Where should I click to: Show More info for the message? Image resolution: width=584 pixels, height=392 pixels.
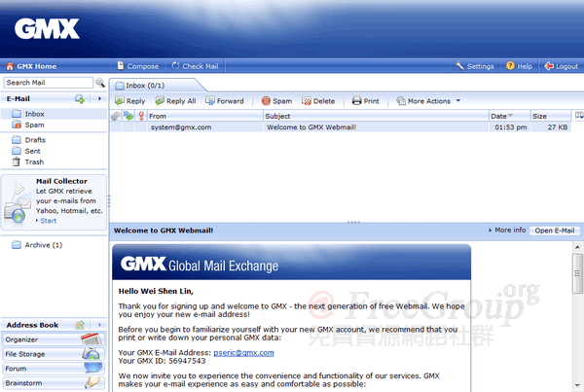pyautogui.click(x=507, y=231)
